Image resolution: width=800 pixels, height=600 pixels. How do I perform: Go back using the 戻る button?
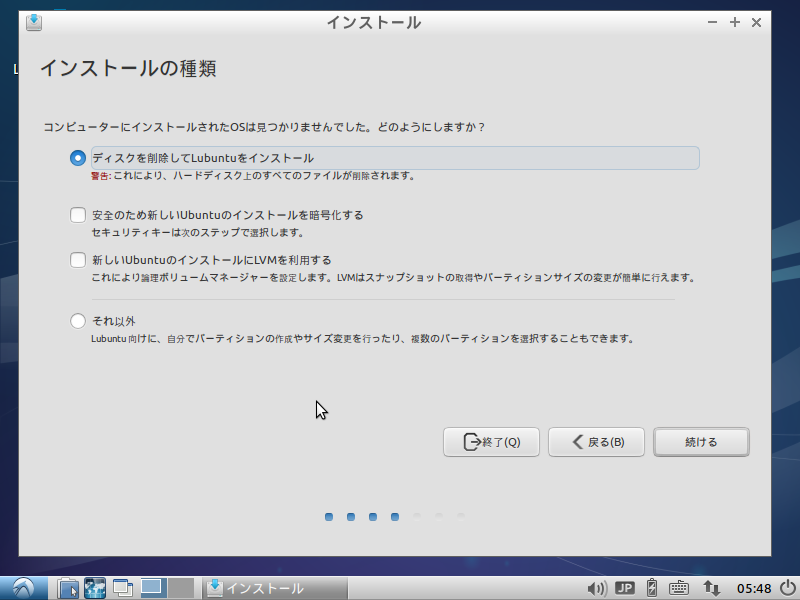coord(596,442)
